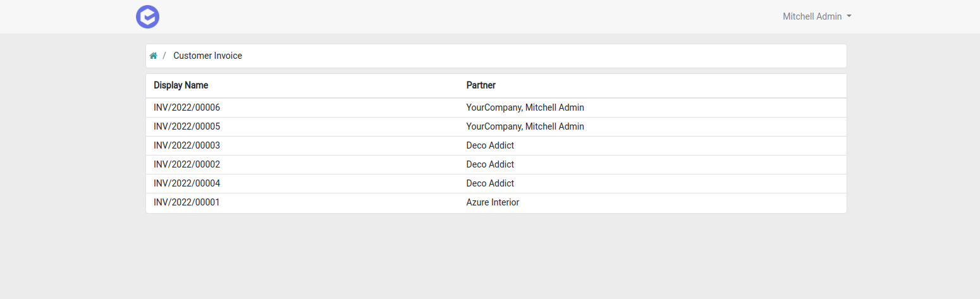Select YourCompany partner for INV/2022/00005
The height and width of the screenshot is (299, 980).
coord(525,126)
